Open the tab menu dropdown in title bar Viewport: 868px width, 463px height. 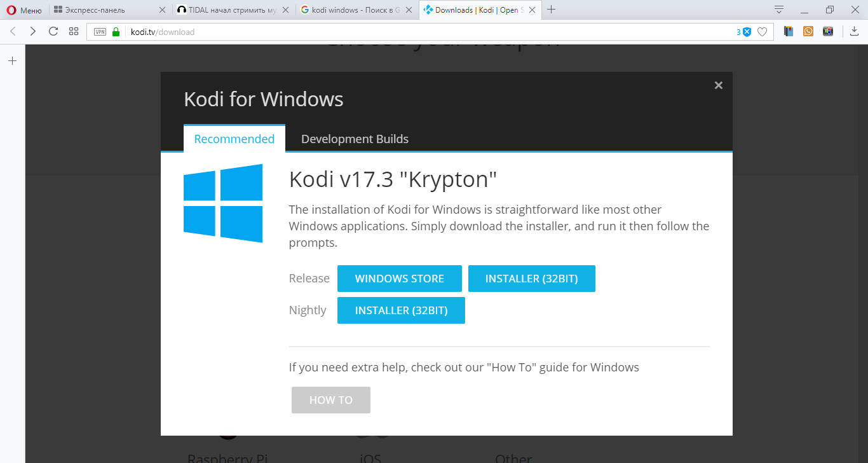click(x=779, y=10)
